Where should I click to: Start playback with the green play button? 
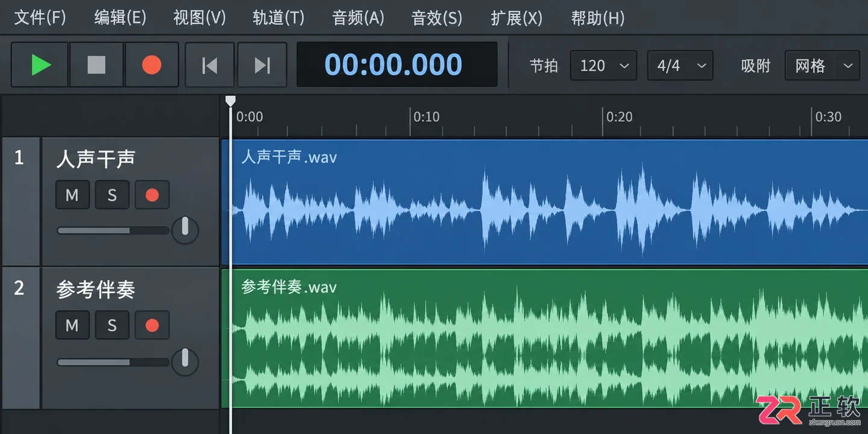point(40,64)
